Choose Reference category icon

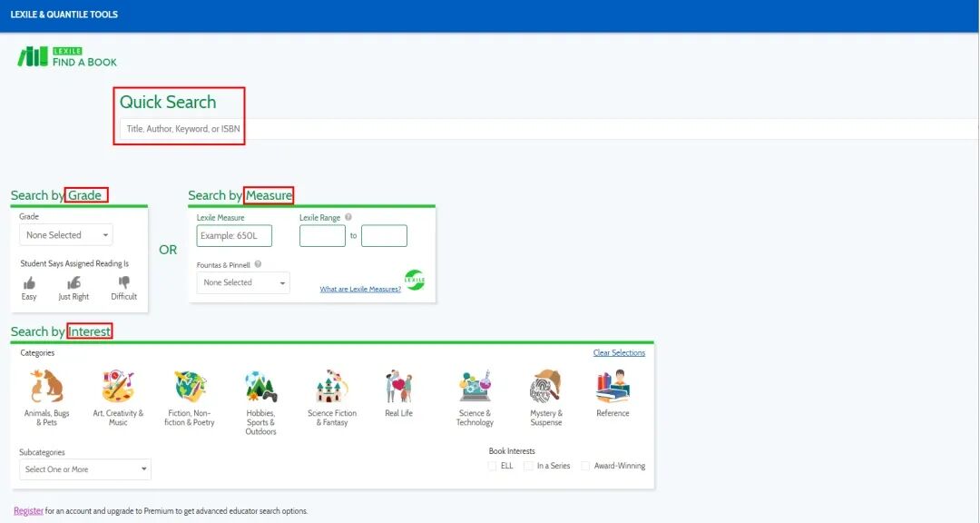(612, 386)
